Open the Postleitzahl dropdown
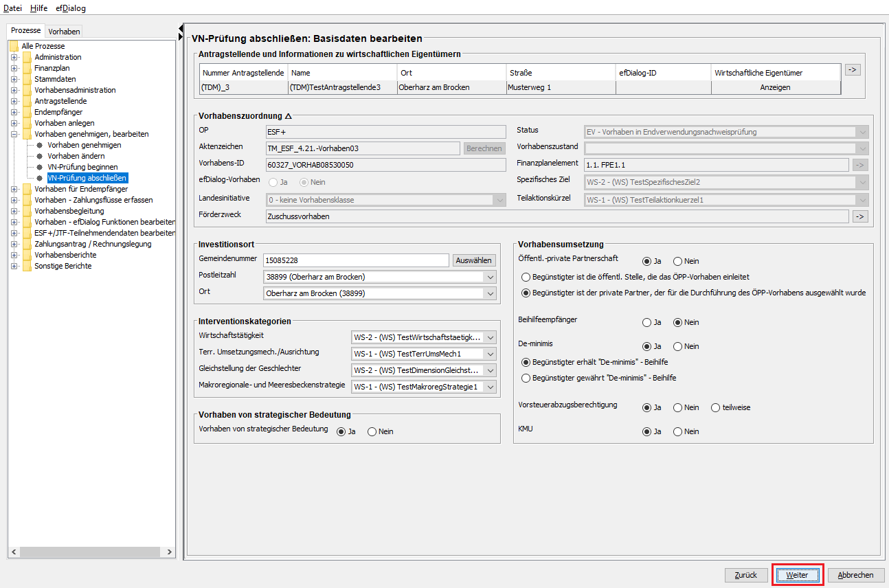Screen dimensions: 889x588 [x=489, y=278]
